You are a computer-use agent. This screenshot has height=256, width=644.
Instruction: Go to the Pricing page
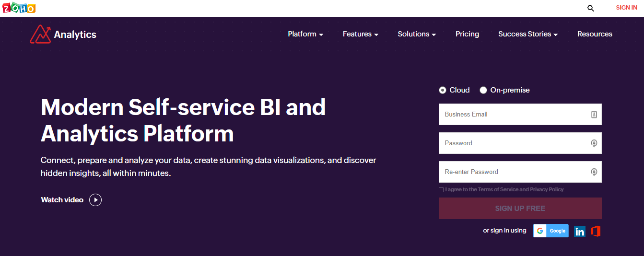pyautogui.click(x=467, y=34)
